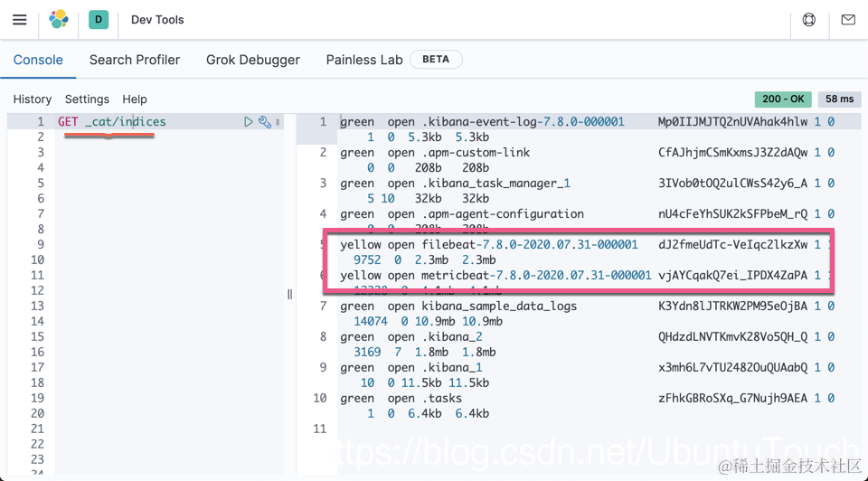Click the 3169 document count value

click(x=367, y=352)
